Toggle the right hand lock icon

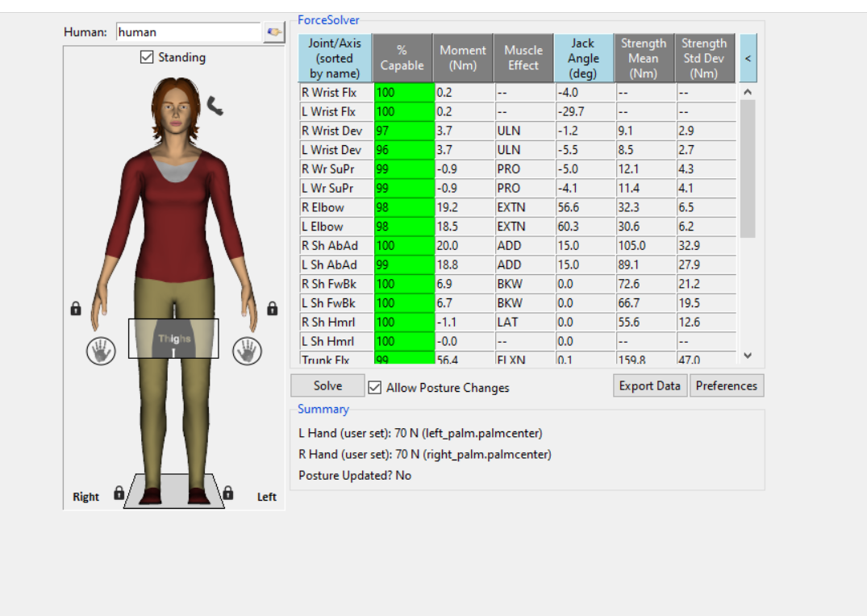(76, 308)
